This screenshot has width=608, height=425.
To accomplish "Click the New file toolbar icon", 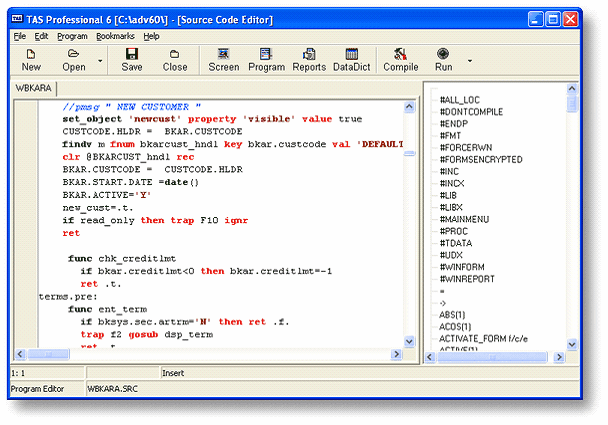I will click(x=31, y=54).
